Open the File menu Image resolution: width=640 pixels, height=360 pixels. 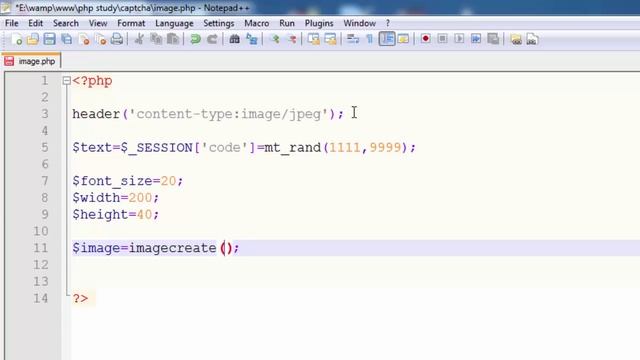coord(11,23)
